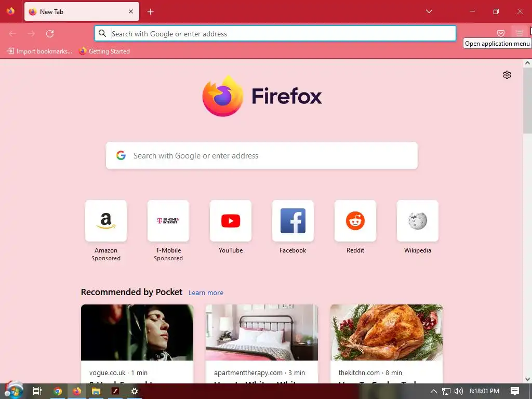
Task: Click the search magnifier icon in address bar
Action: 102,33
